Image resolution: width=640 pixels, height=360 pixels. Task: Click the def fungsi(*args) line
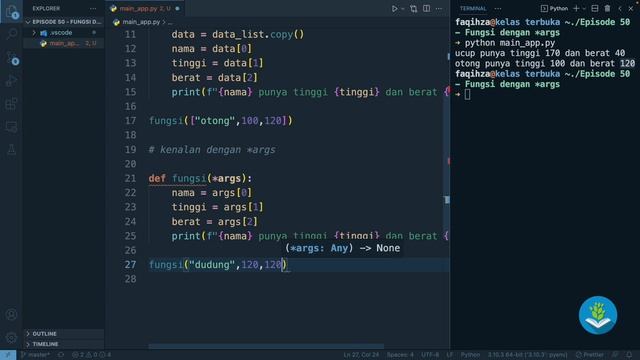click(x=200, y=178)
